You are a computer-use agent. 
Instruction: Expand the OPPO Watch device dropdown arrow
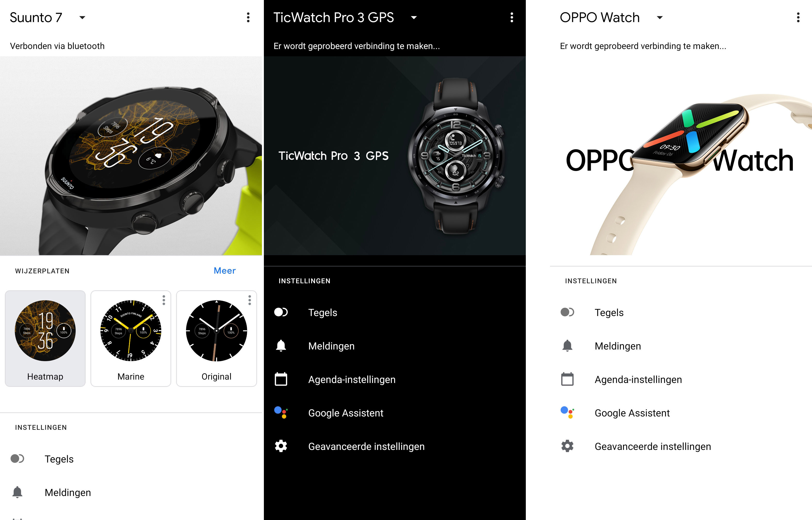pyautogui.click(x=660, y=17)
